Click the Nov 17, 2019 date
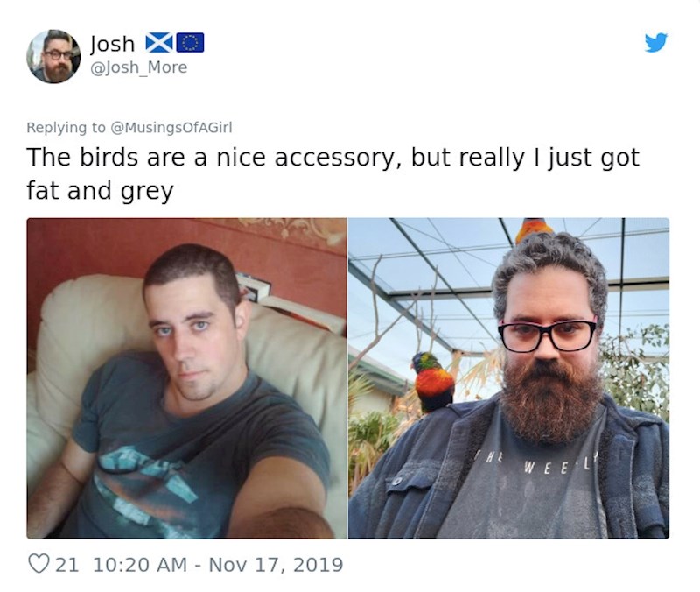Screen dimensions: 700x592 (x=276, y=564)
